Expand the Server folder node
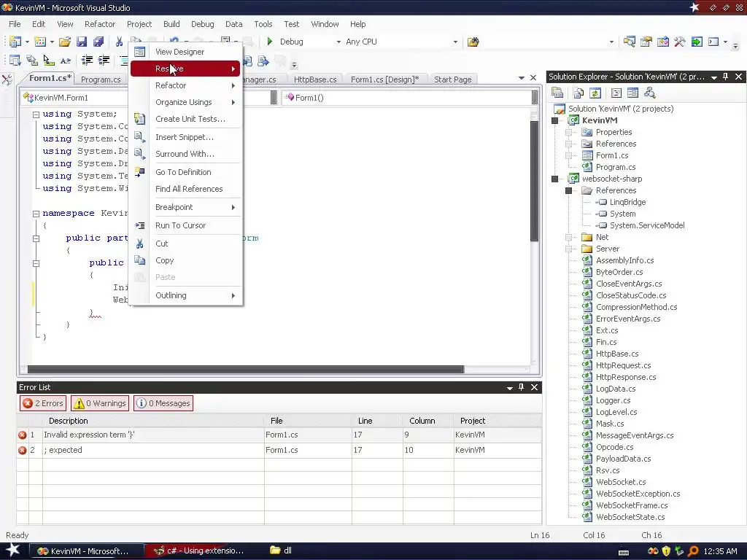Viewport: 747px width, 560px height. (569, 249)
